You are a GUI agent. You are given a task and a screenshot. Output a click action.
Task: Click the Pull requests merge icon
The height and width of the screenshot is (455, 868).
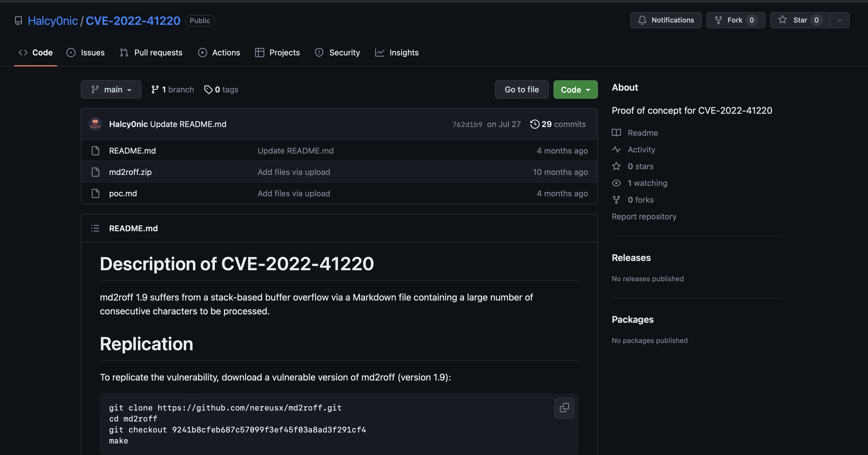coord(124,53)
